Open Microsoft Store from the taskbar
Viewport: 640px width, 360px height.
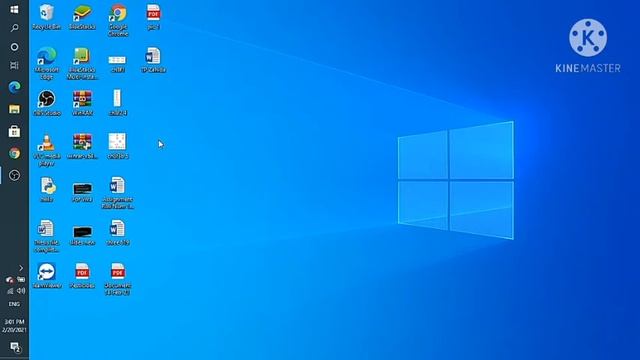coord(14,131)
